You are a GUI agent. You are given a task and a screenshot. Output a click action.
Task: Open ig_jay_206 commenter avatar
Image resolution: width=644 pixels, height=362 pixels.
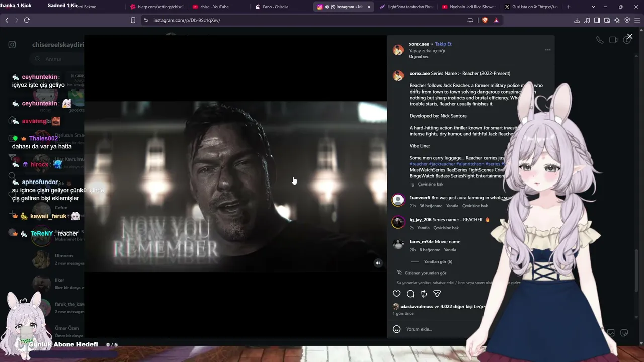pyautogui.click(x=398, y=222)
